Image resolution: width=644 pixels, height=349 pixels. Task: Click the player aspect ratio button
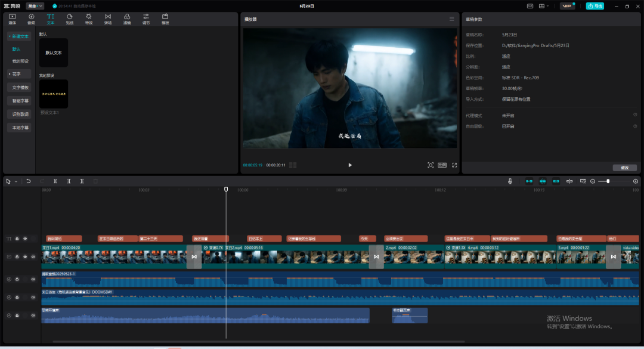pos(442,165)
